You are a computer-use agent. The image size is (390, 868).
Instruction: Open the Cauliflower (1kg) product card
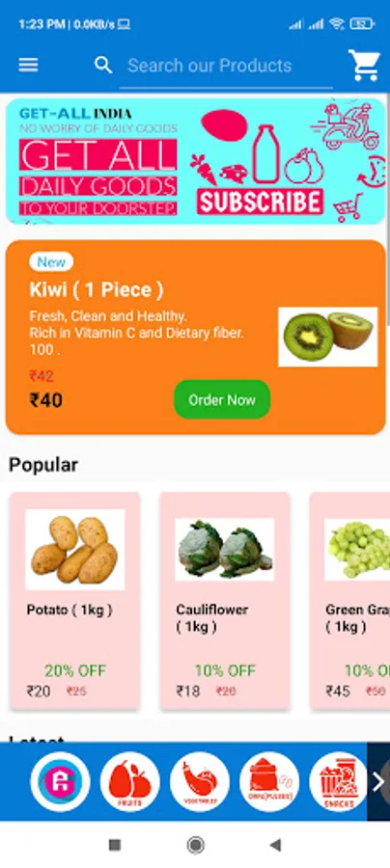(225, 601)
